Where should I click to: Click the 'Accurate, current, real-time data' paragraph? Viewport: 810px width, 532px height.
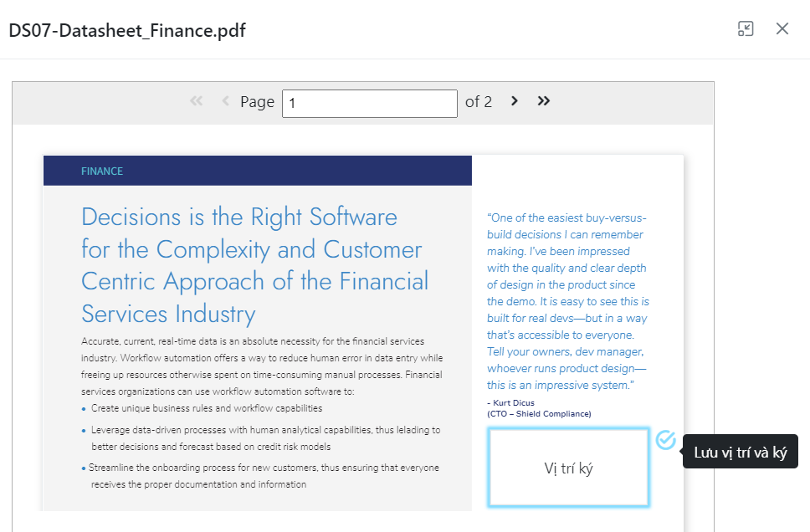262,366
